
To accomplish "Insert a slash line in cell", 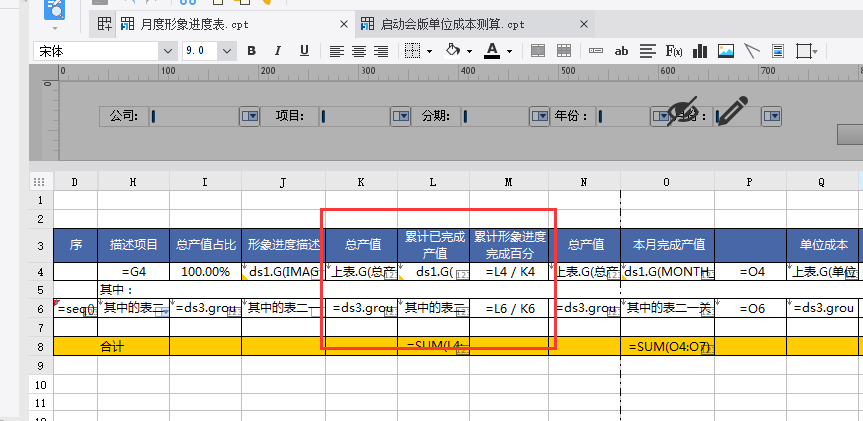I will click(752, 51).
